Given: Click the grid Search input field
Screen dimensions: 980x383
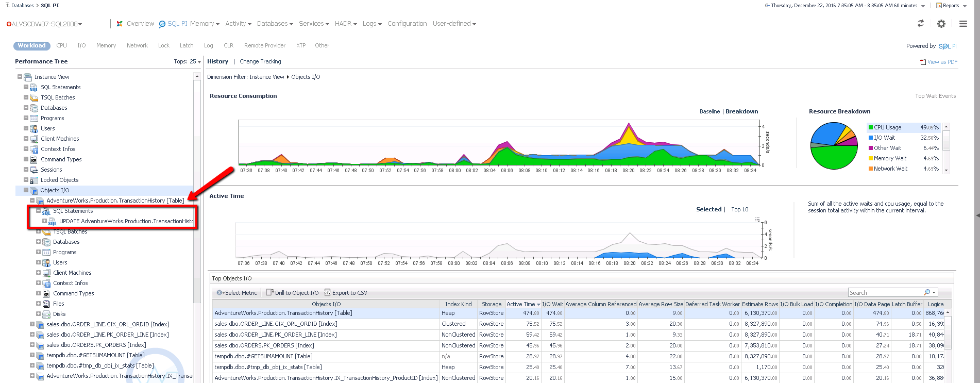Looking at the screenshot, I should click(x=886, y=293).
